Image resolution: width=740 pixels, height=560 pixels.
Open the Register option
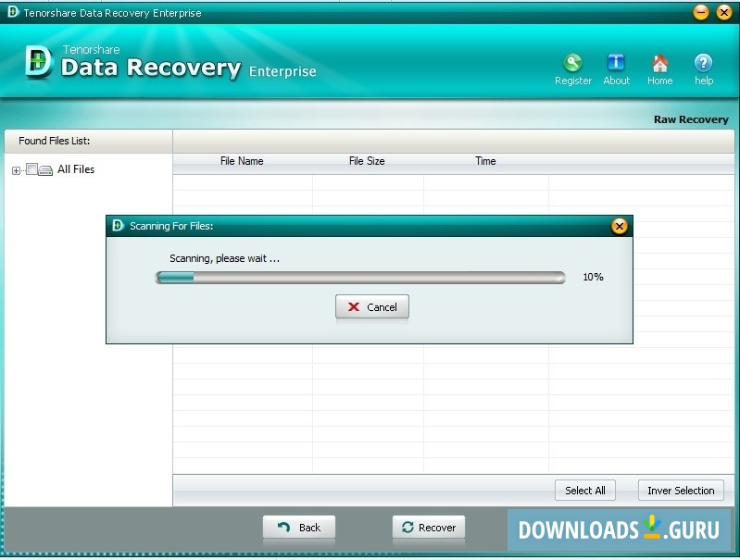572,68
